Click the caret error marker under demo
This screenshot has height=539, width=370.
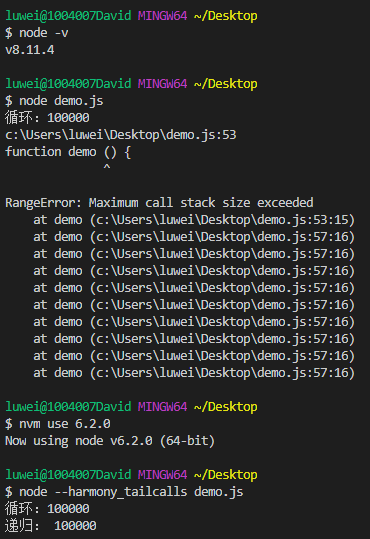pos(107,167)
